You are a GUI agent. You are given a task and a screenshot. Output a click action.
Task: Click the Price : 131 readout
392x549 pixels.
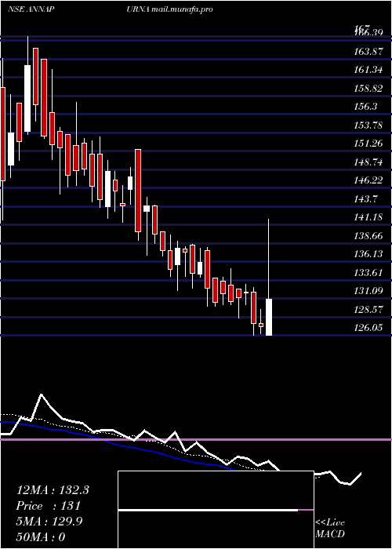(49, 506)
